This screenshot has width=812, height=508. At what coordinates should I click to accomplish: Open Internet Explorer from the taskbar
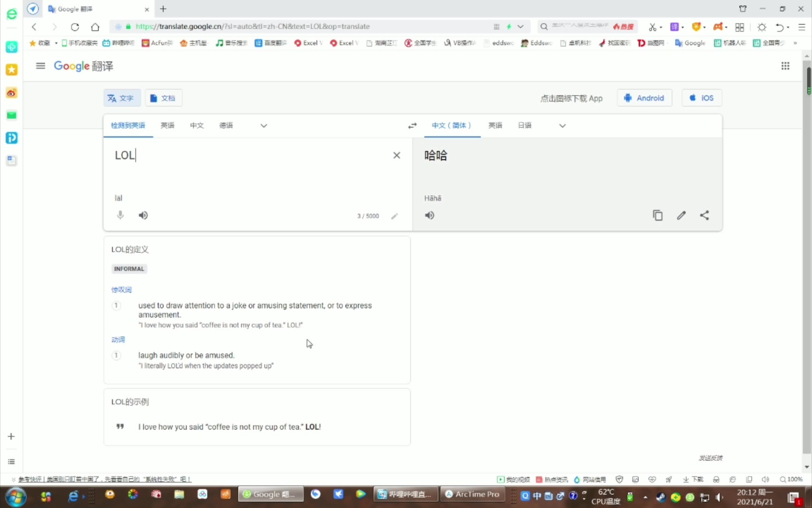tap(73, 495)
